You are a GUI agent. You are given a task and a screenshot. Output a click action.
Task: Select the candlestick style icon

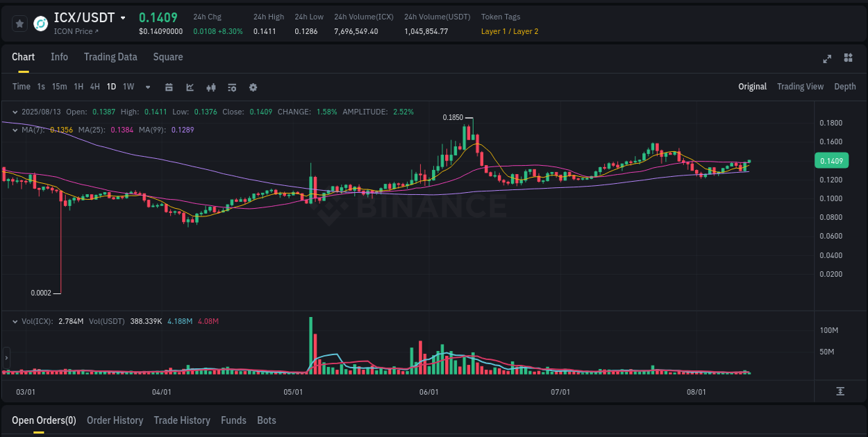(210, 87)
